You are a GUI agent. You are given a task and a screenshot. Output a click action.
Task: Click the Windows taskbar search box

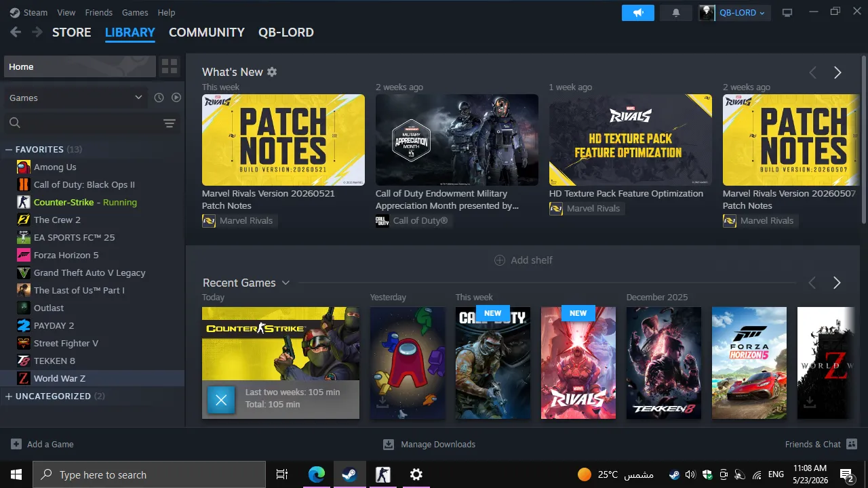click(x=149, y=474)
